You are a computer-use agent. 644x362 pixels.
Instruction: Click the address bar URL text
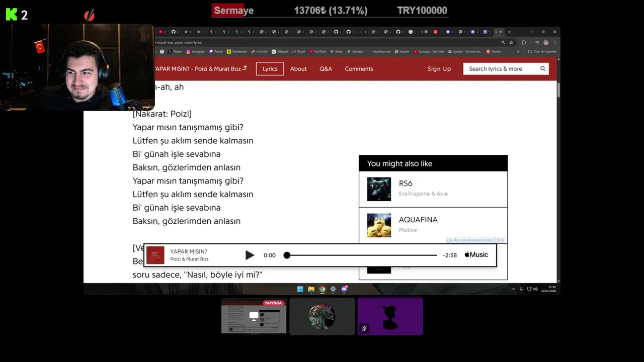coord(179,43)
